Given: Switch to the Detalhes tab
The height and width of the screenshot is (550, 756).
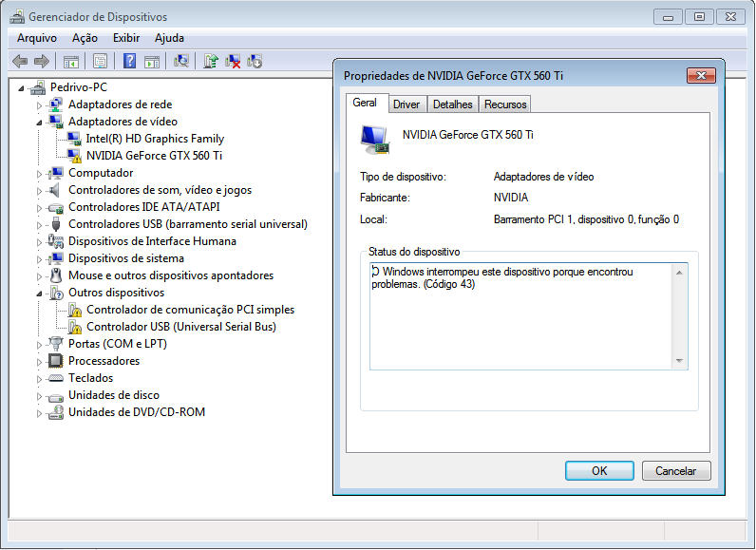Looking at the screenshot, I should pos(452,104).
